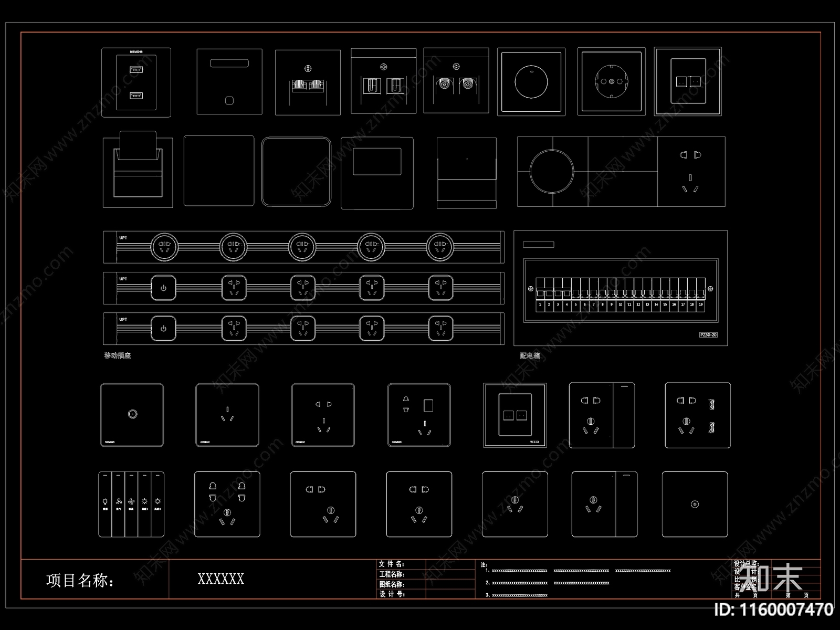
Task: Click the power button on the middle rail
Action: point(164,288)
